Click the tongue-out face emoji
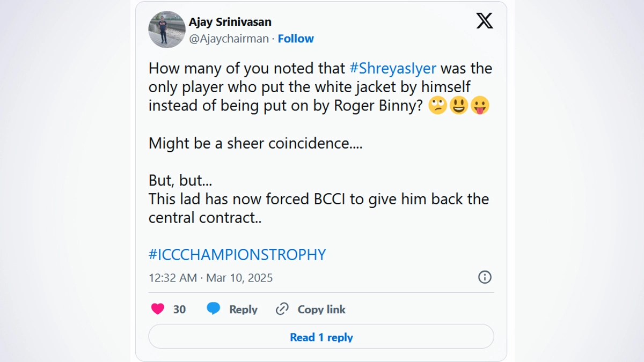This screenshot has width=644, height=362. (479, 106)
